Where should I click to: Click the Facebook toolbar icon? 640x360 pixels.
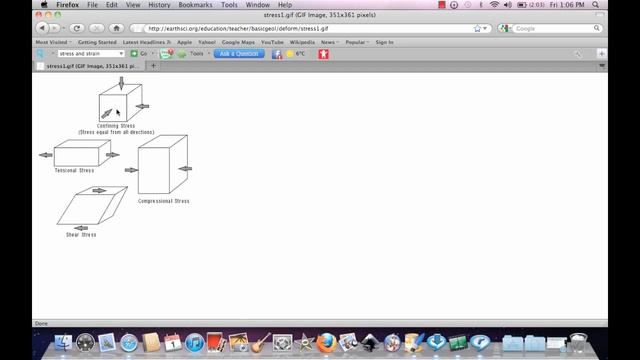coord(277,54)
